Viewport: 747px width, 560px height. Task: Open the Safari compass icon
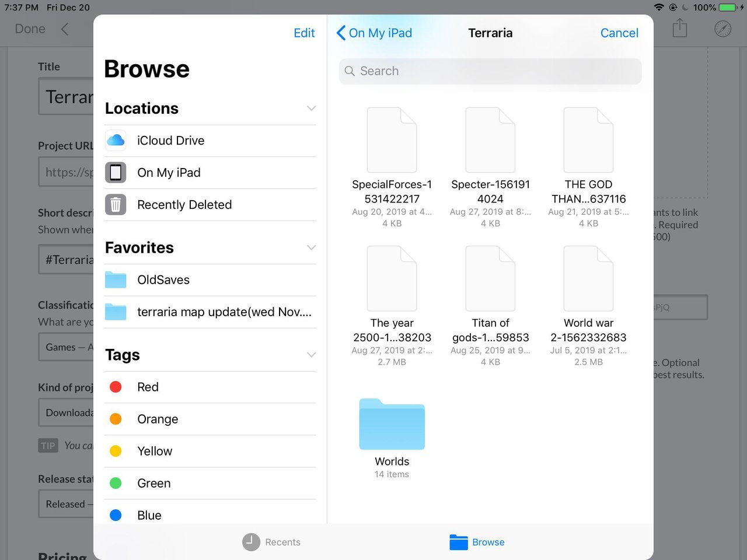(x=723, y=29)
